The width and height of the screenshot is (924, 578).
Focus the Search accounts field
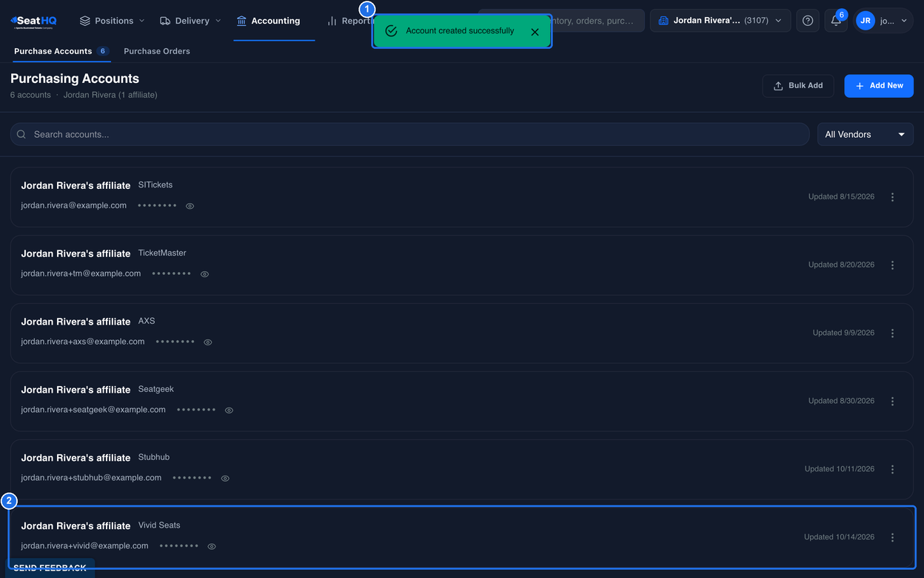point(409,135)
